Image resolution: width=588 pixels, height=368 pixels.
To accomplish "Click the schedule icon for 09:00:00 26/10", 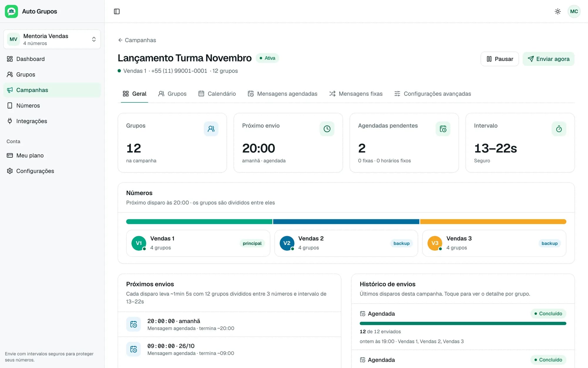I will 133,349.
